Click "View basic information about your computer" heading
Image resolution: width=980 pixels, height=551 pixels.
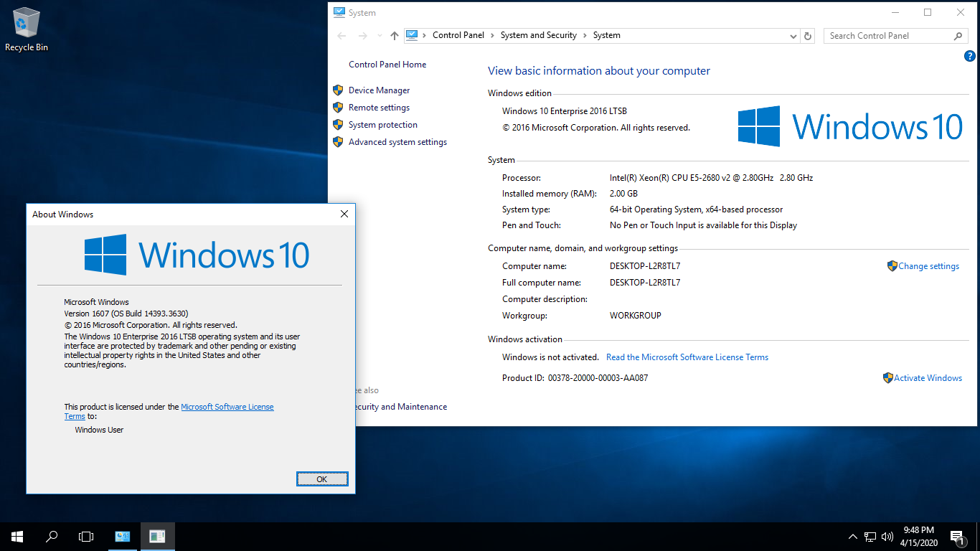pos(599,71)
